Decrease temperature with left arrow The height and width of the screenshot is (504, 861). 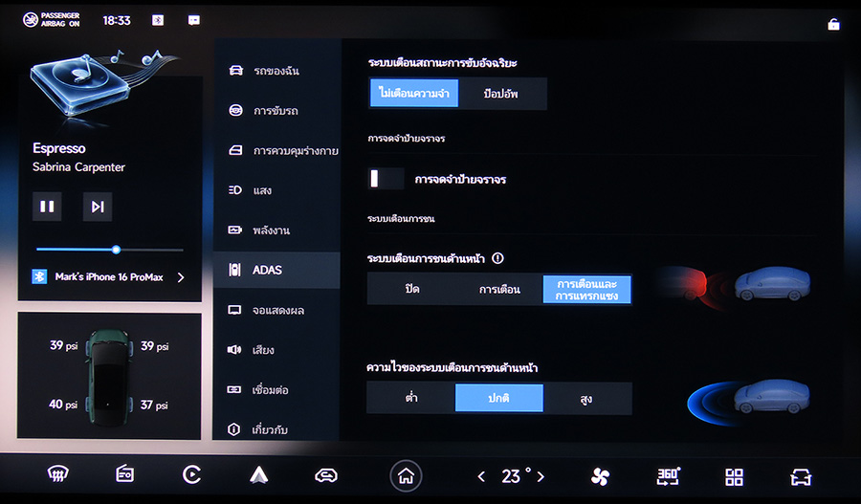[481, 476]
